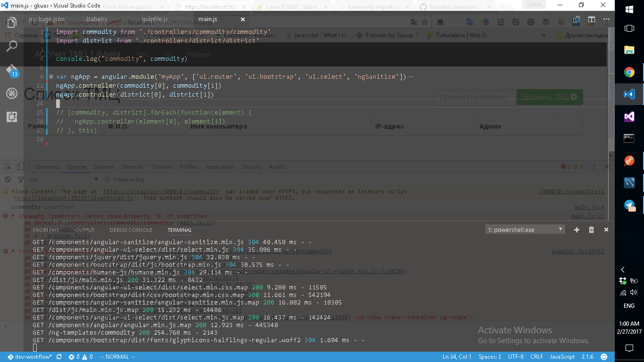
Task: Open the DEBUG CONSOLE panel tab
Action: [131, 230]
